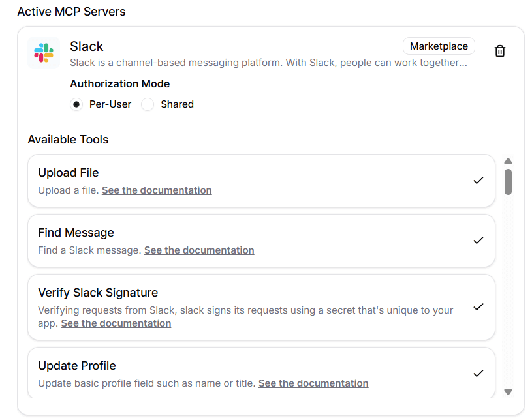
Task: Click the scroll down arrow in tools list
Action: click(508, 392)
